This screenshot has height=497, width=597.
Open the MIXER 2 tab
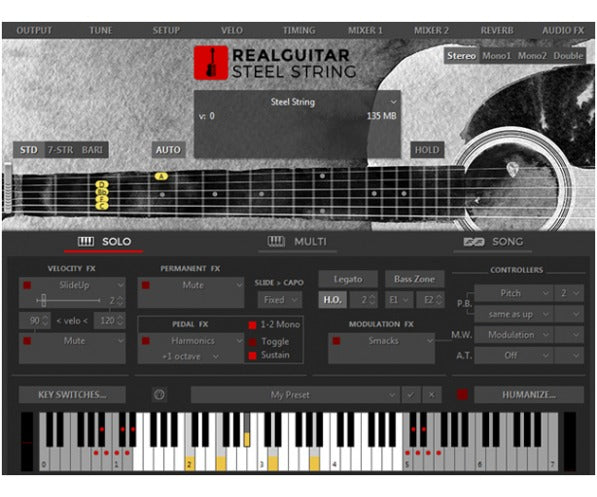point(431,30)
